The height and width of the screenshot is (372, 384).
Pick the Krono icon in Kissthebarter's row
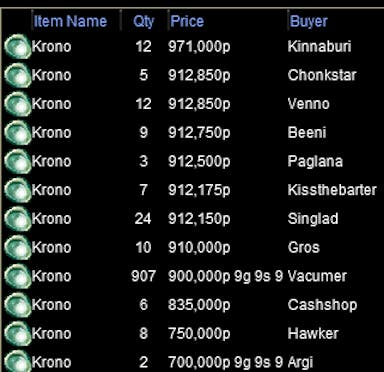(18, 190)
